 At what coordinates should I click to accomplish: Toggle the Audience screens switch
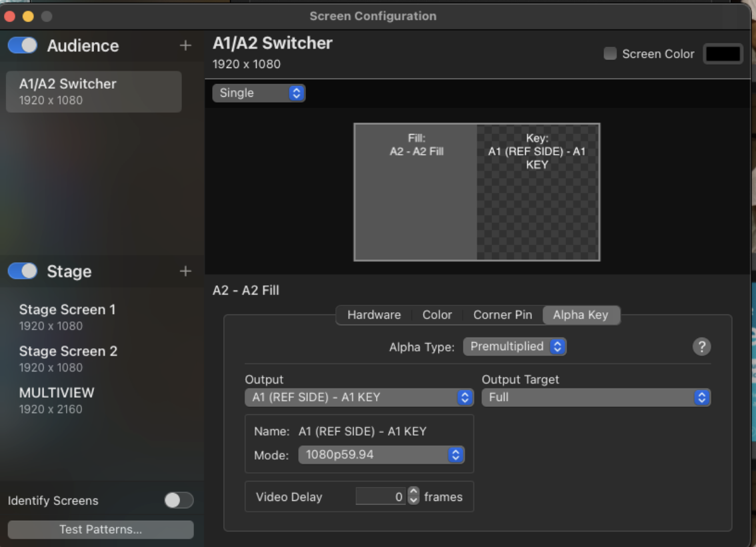coord(23,45)
